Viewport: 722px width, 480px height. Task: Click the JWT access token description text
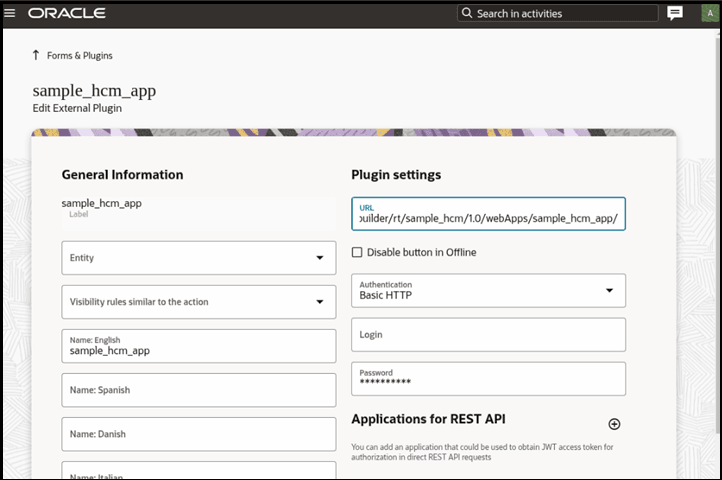click(482, 452)
